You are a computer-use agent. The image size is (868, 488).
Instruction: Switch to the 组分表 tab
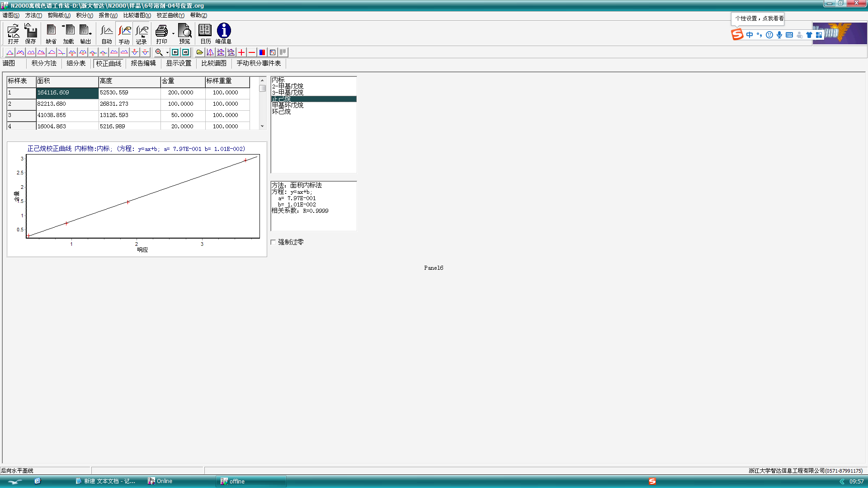click(x=76, y=63)
